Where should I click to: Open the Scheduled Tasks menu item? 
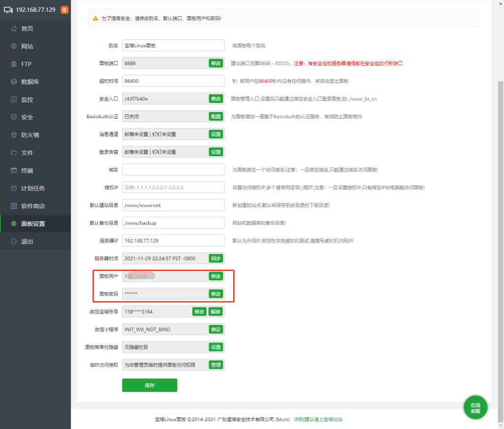pyautogui.click(x=32, y=188)
